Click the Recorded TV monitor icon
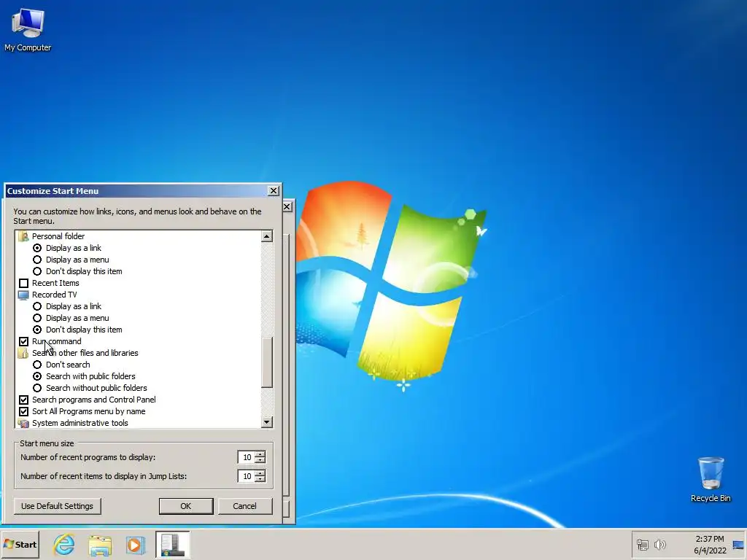This screenshot has height=560, width=747. pyautogui.click(x=23, y=295)
